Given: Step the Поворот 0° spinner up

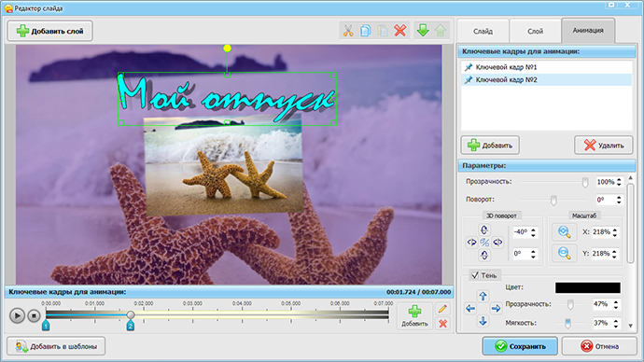Looking at the screenshot, I should click(x=619, y=198).
